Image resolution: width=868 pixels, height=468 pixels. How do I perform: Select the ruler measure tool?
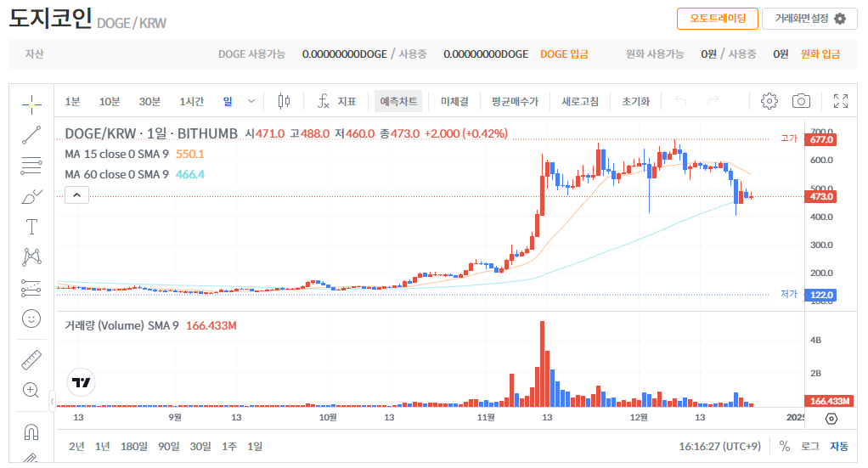(x=31, y=359)
